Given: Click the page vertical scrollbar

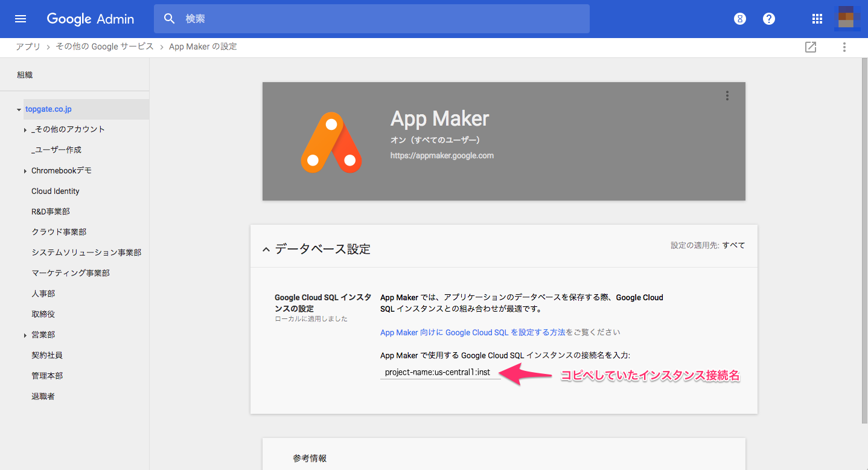Looking at the screenshot, I should point(865,242).
